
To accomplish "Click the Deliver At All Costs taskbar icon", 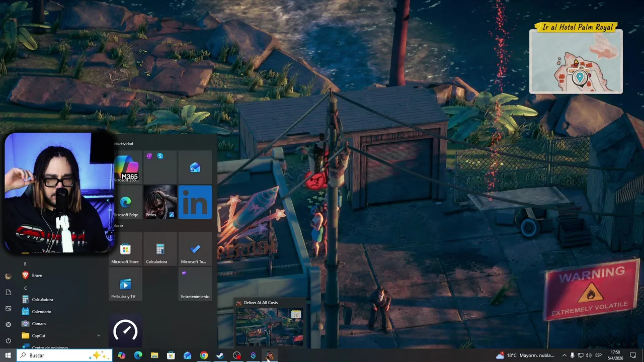I will point(270,355).
